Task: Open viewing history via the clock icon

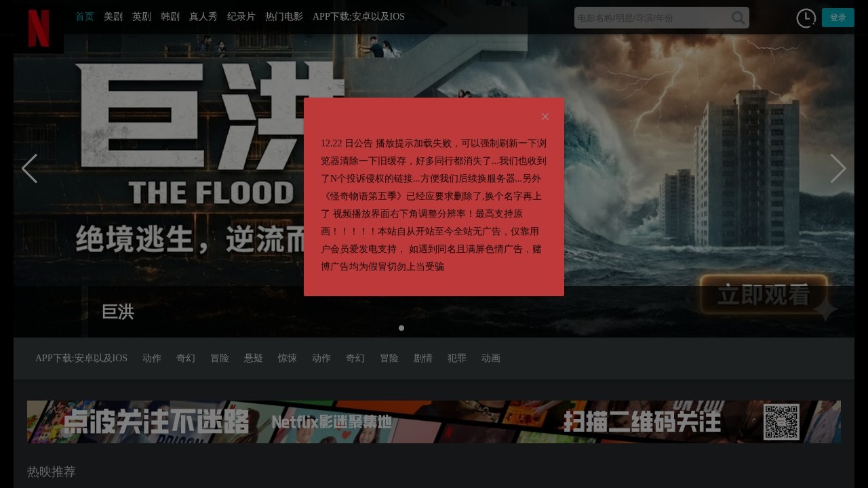Action: point(806,18)
